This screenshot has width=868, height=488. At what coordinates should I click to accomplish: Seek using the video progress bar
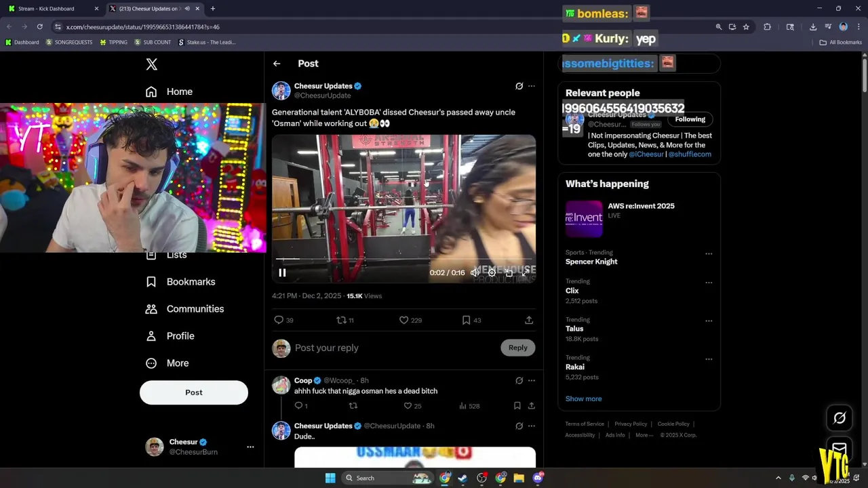[x=403, y=259]
